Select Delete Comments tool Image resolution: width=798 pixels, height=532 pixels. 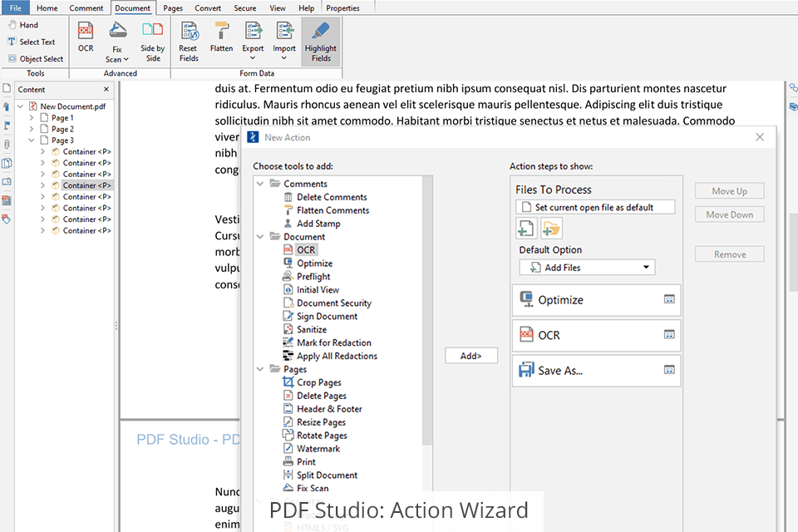325,197
